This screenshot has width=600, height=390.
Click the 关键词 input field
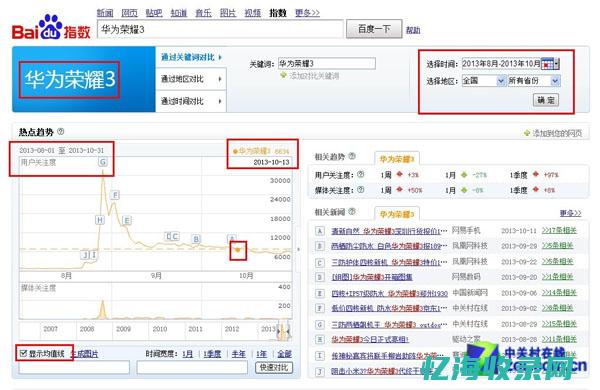(327, 63)
